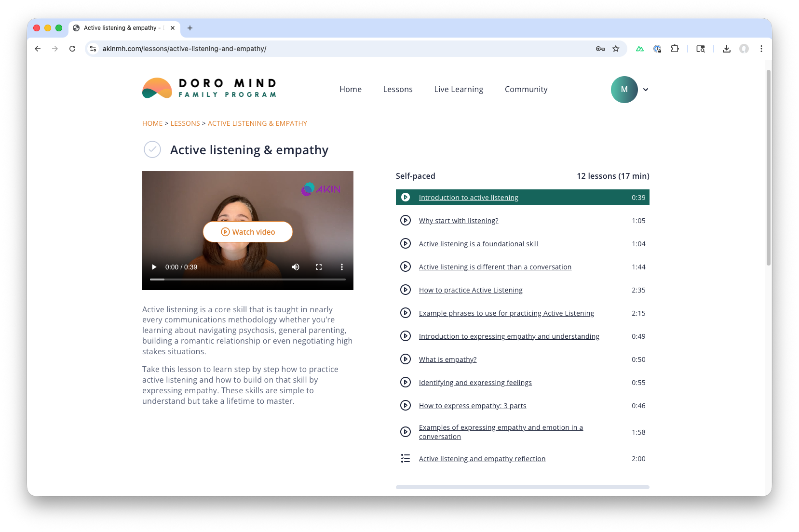The width and height of the screenshot is (799, 532).
Task: Click the Watch video button
Action: (x=247, y=231)
